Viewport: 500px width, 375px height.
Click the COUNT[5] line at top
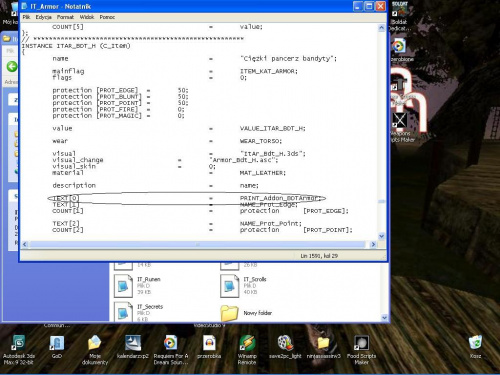tap(157, 27)
